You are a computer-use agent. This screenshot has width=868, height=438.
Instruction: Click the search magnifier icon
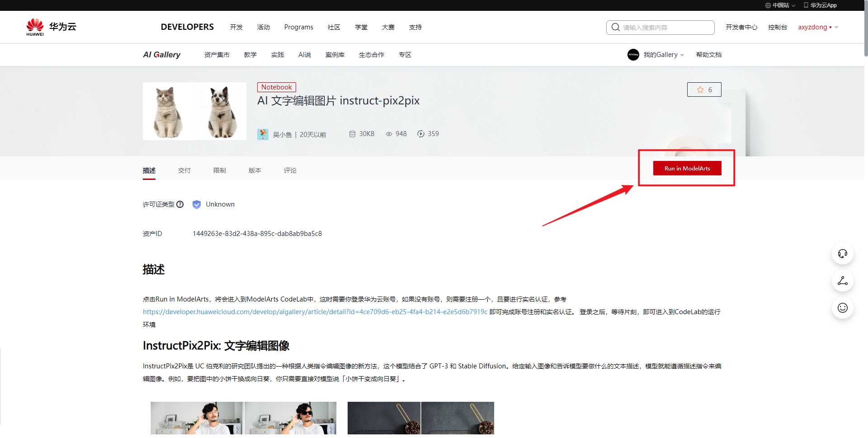coord(615,27)
